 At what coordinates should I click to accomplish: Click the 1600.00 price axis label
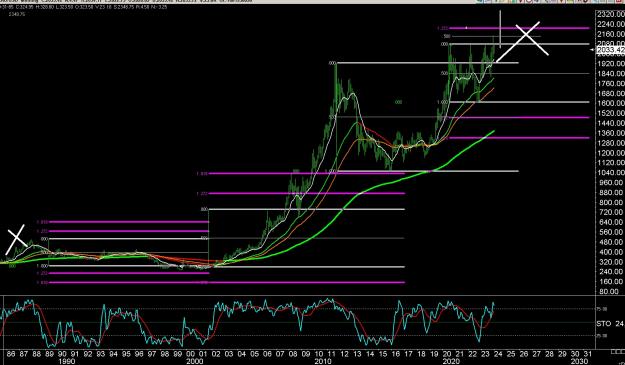pyautogui.click(x=611, y=103)
